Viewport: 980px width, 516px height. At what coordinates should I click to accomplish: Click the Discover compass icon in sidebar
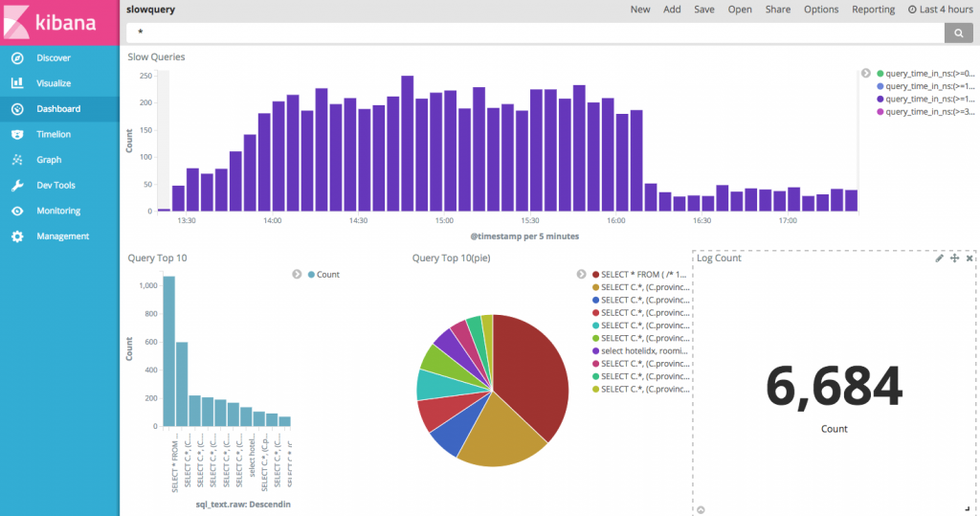[16, 57]
